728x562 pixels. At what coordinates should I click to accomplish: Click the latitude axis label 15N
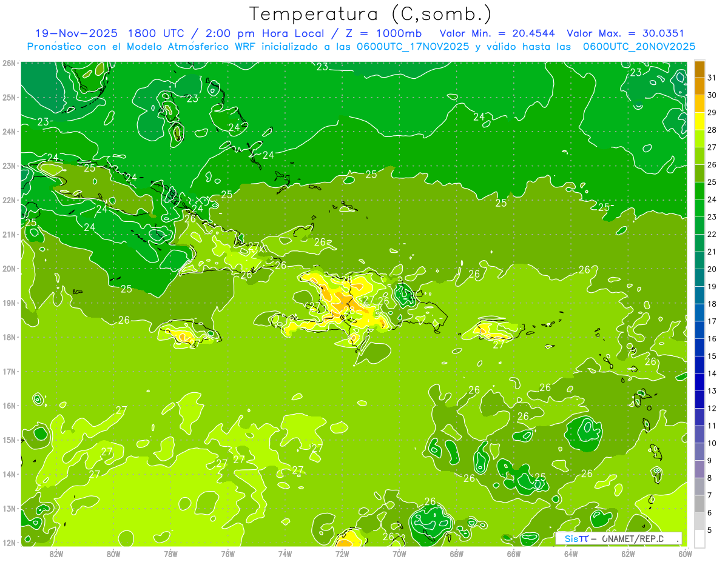(x=10, y=440)
